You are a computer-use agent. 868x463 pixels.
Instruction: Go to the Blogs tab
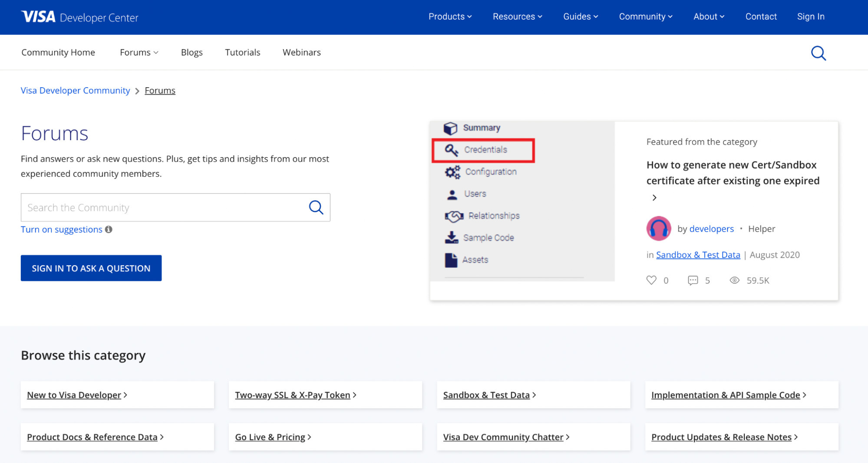[x=191, y=52]
